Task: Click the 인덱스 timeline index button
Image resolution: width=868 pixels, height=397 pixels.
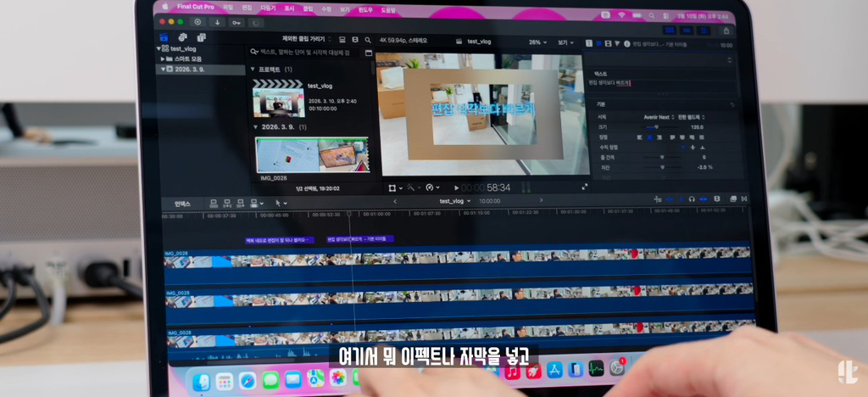Action: pos(183,204)
